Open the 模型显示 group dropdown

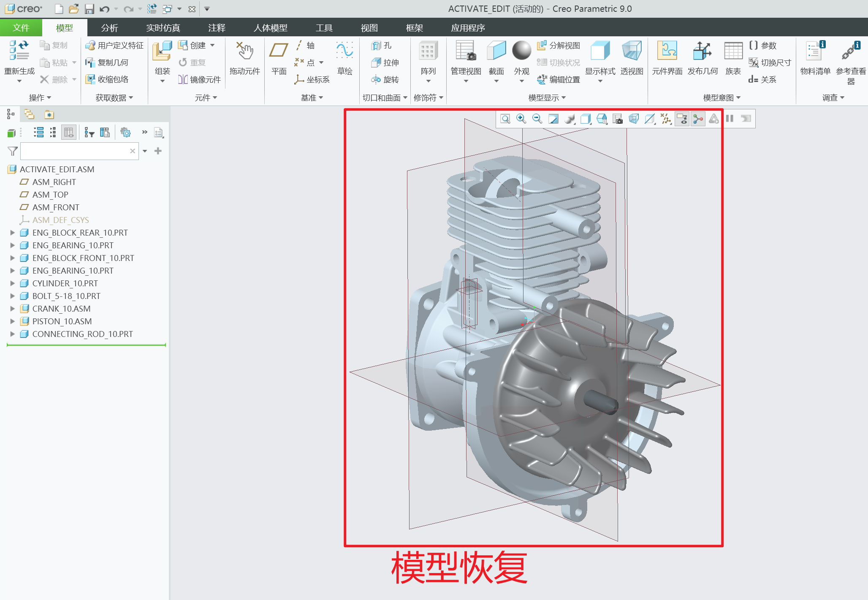point(547,98)
